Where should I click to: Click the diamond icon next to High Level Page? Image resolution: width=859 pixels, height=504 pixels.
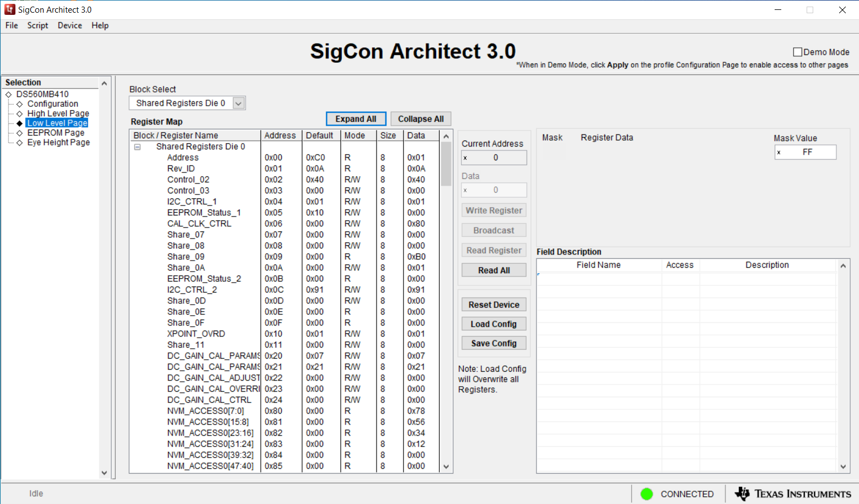pyautogui.click(x=20, y=113)
